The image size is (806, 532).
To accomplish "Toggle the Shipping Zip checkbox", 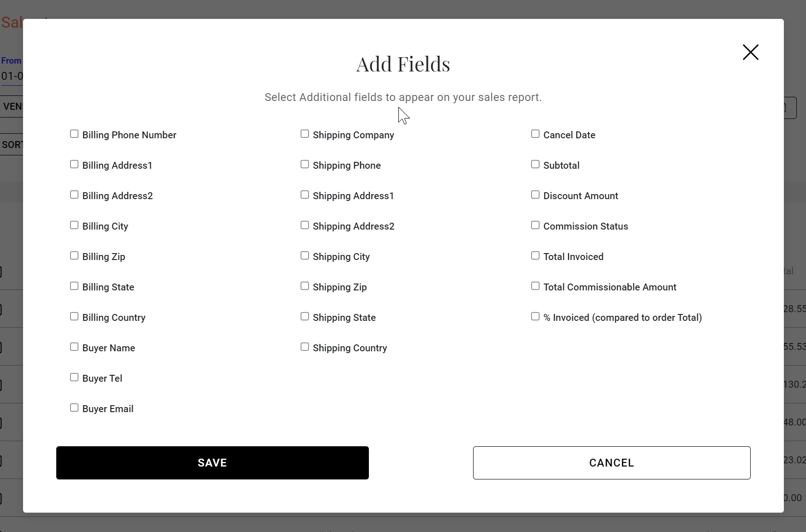I will [305, 286].
